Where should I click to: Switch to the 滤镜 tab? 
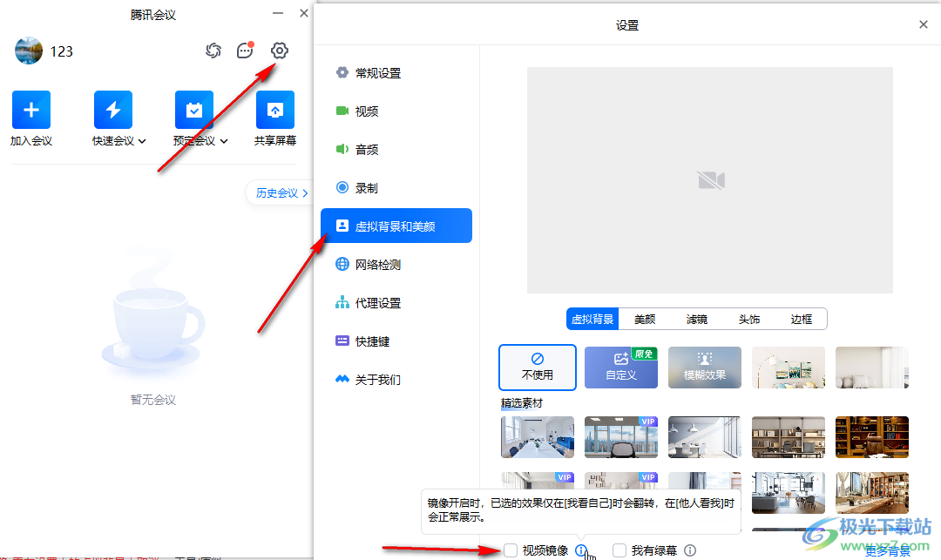click(x=697, y=319)
